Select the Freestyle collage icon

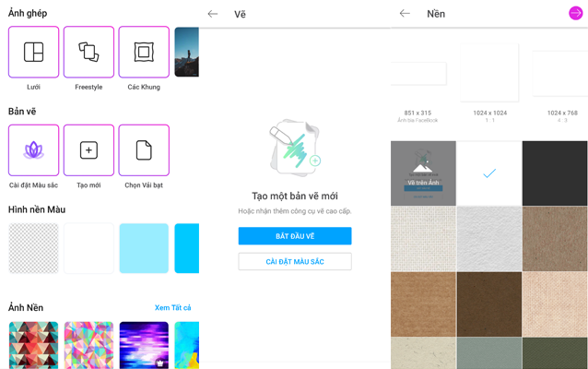[x=88, y=52]
